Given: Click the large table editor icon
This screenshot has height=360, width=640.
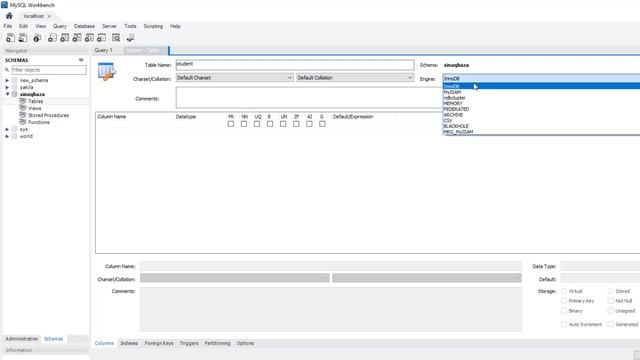Looking at the screenshot, I should 107,71.
